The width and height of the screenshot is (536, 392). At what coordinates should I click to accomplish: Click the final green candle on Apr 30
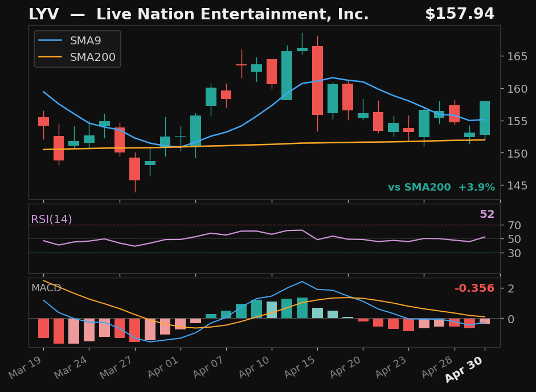tap(485, 118)
